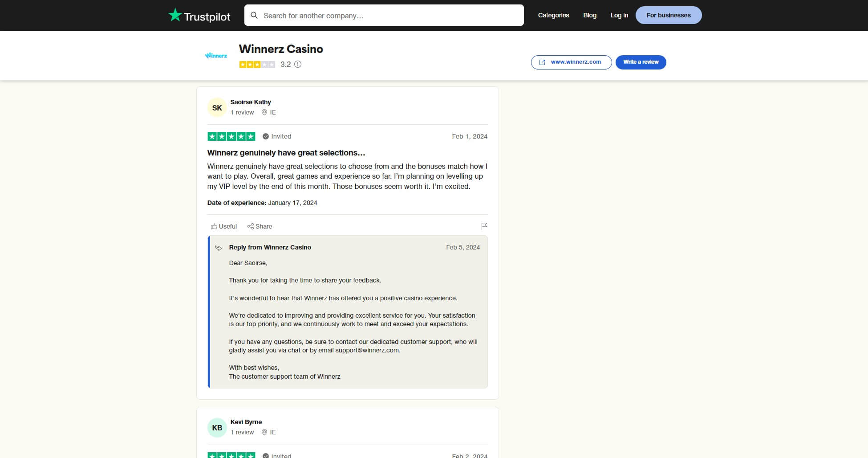The image size is (868, 458).
Task: Go to the Blog page
Action: (x=589, y=15)
